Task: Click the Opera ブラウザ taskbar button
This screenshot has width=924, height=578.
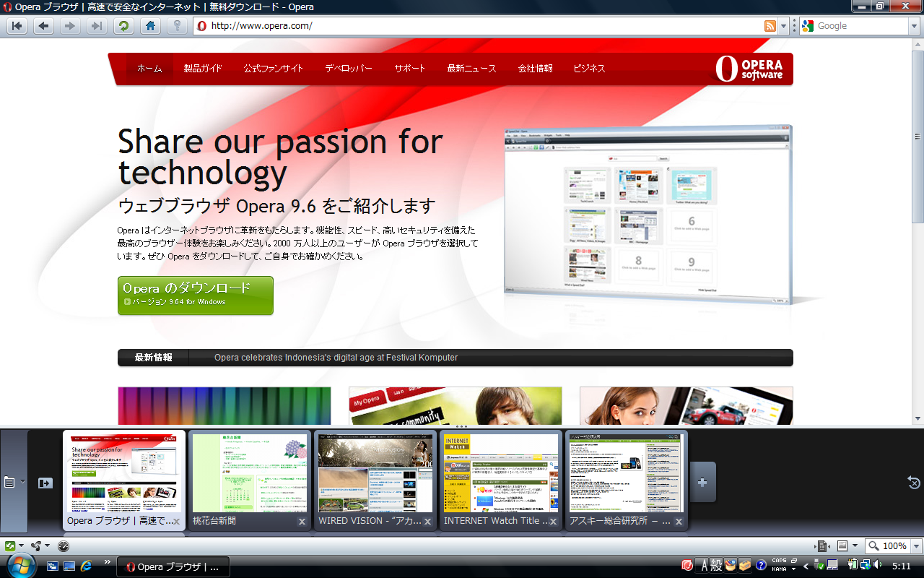Action: click(173, 566)
